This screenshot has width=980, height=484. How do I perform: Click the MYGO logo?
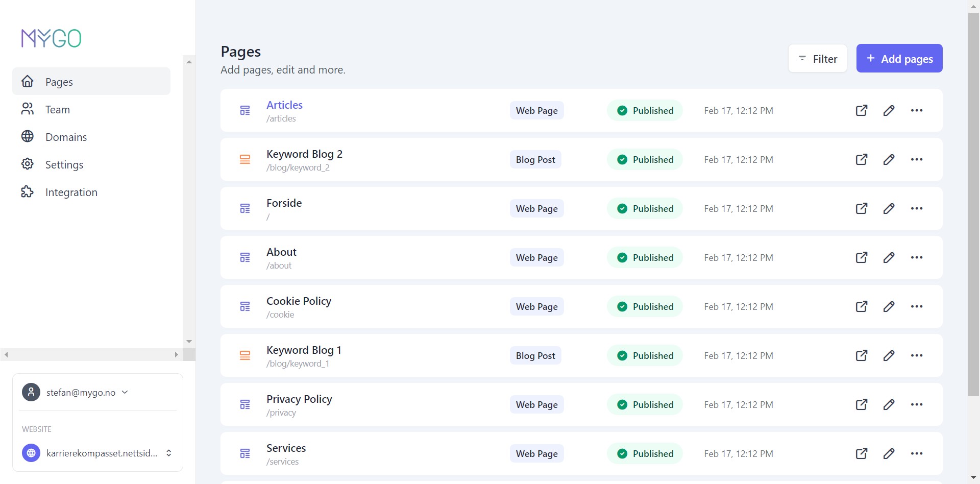click(51, 38)
